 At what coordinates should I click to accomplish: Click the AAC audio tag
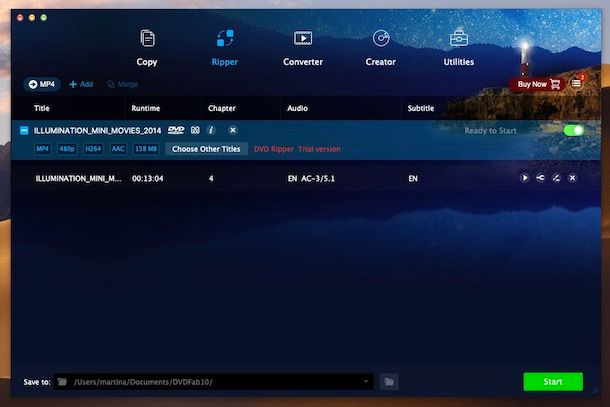coord(118,149)
